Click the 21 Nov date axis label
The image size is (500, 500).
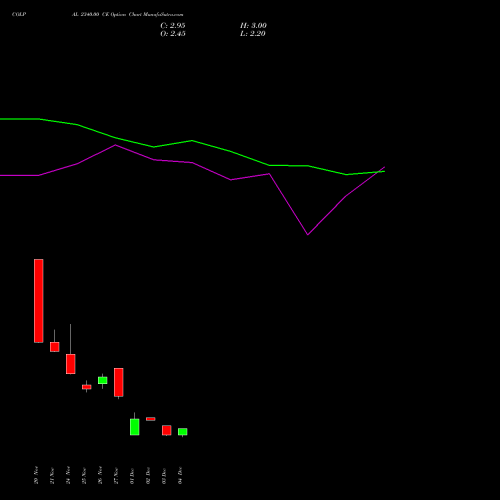(52, 476)
